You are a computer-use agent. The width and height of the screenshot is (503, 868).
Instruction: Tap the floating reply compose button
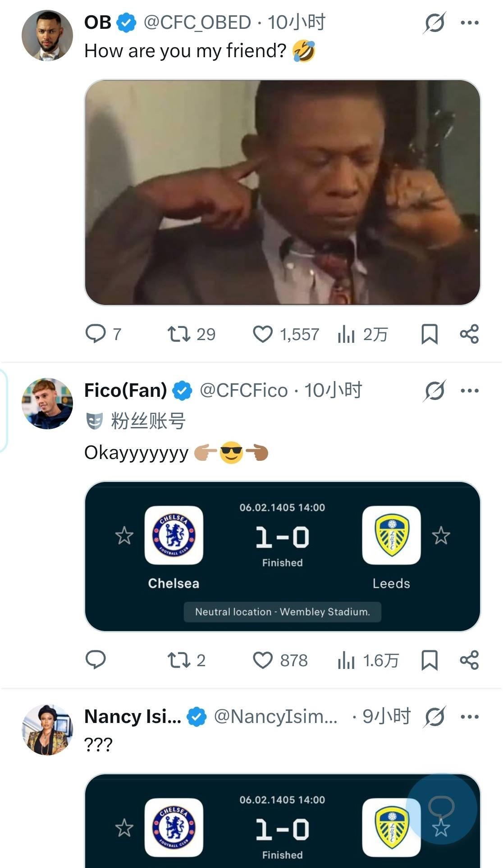[x=441, y=809]
